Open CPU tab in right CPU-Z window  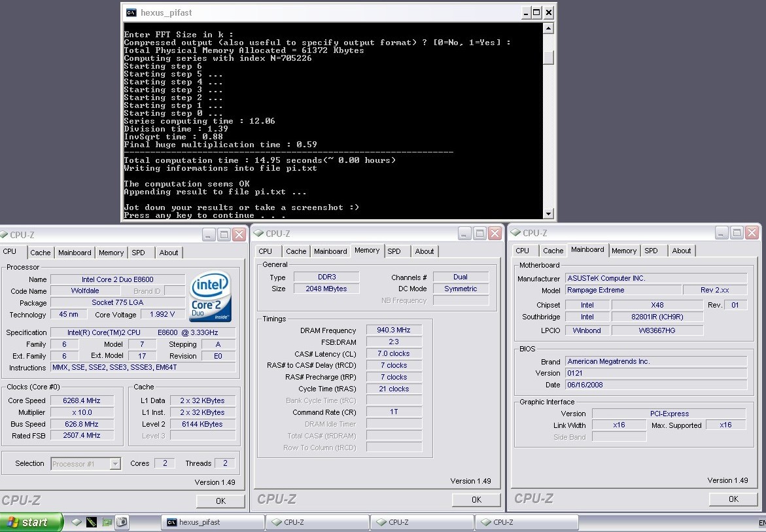point(522,251)
